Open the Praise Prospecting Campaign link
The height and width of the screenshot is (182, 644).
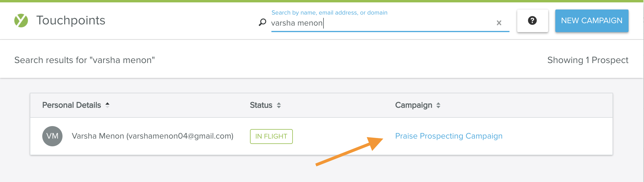click(x=448, y=136)
